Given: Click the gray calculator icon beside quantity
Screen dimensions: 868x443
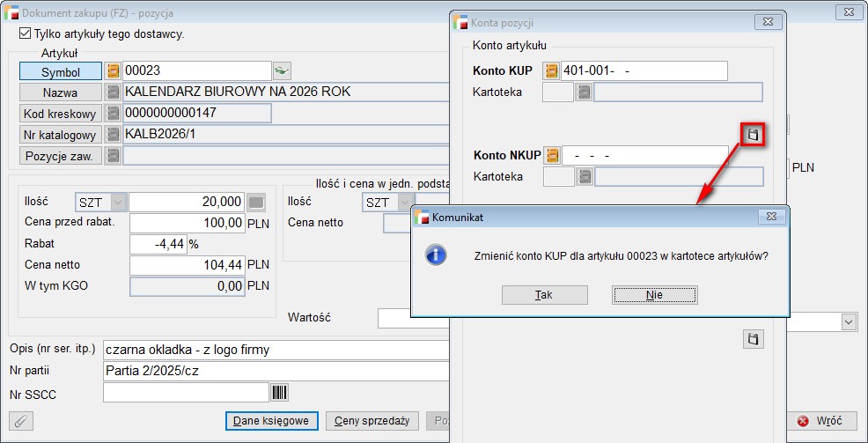Looking at the screenshot, I should coord(256,203).
